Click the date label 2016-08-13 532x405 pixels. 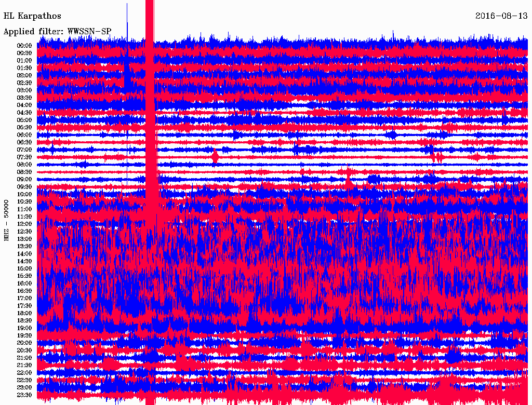pyautogui.click(x=501, y=16)
